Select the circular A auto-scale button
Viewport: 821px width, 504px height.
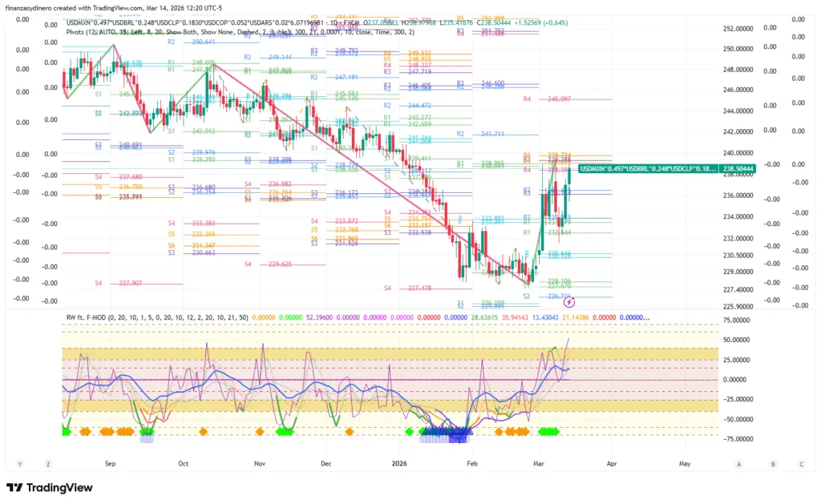(x=738, y=464)
